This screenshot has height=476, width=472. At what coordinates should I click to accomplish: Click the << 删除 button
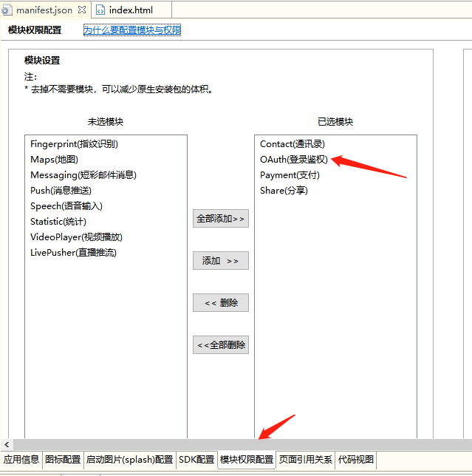pos(221,302)
